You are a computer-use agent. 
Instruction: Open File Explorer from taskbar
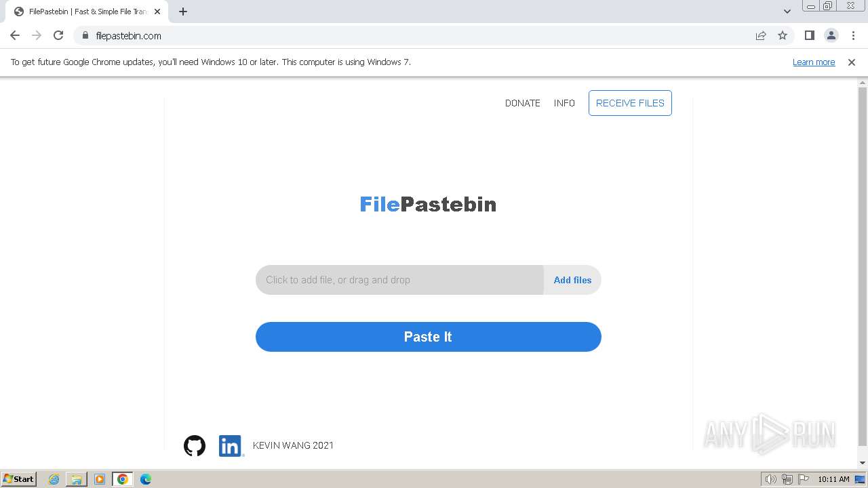[x=77, y=479]
